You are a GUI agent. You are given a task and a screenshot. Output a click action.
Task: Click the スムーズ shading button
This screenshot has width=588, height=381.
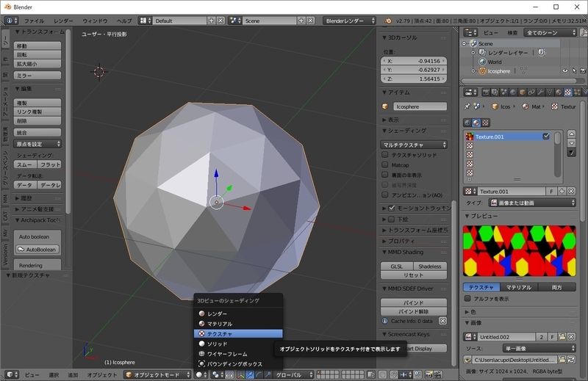[25, 164]
